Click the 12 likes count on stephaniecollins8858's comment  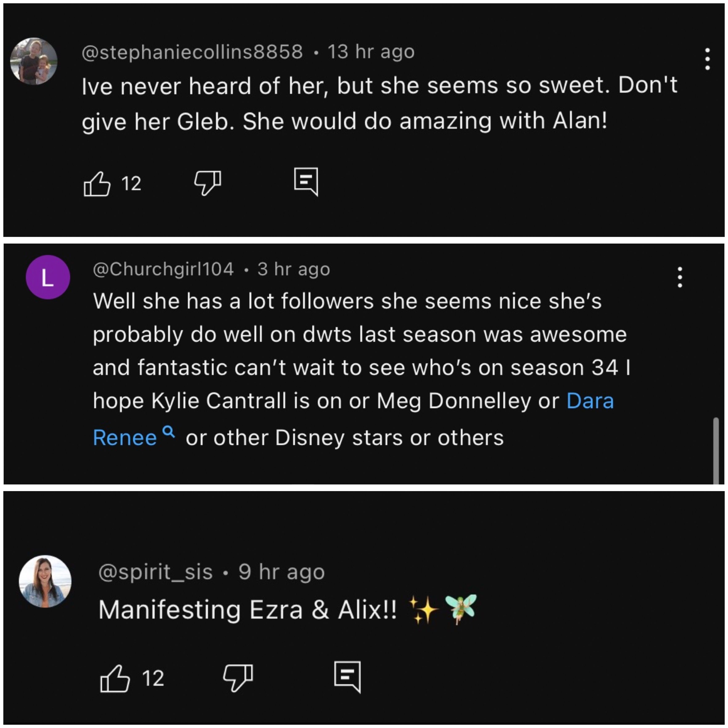click(x=131, y=184)
